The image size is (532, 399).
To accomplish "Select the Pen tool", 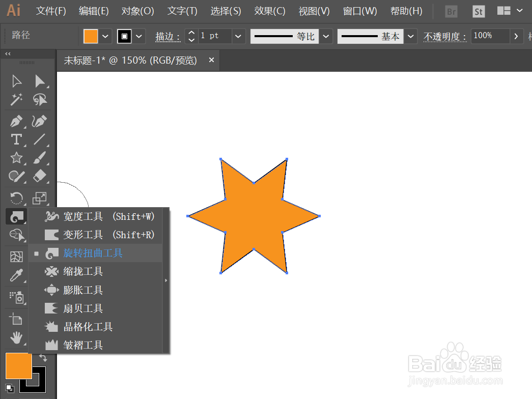I will [x=16, y=121].
